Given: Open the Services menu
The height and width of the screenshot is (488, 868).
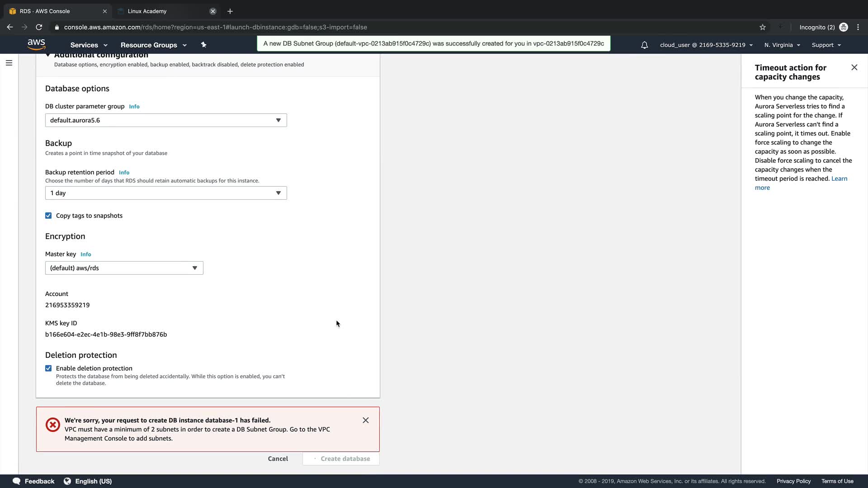Looking at the screenshot, I should [89, 45].
